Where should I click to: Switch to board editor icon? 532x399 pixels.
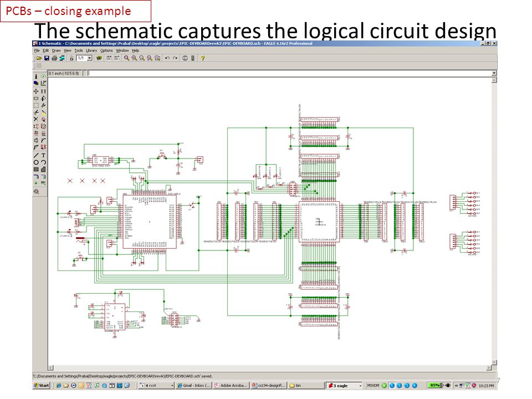[71, 58]
